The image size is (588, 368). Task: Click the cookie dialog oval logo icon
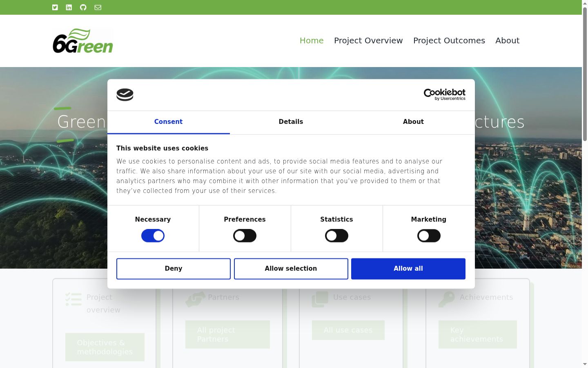(125, 95)
